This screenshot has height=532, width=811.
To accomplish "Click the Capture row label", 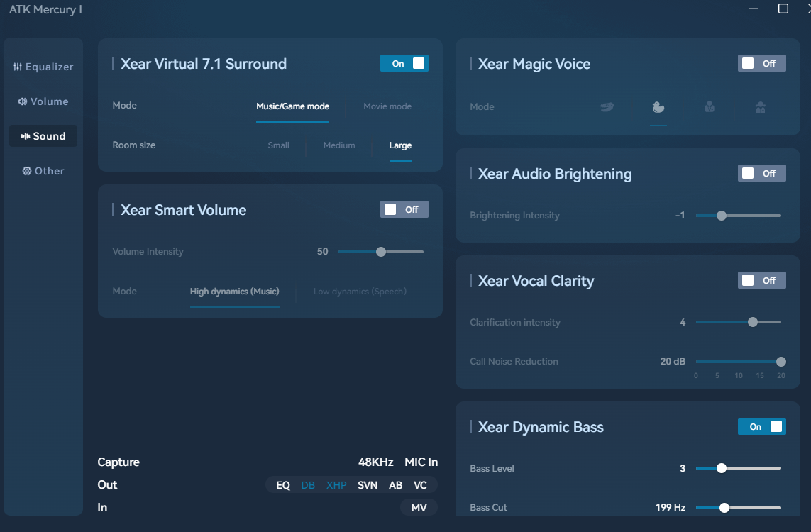I will click(118, 462).
